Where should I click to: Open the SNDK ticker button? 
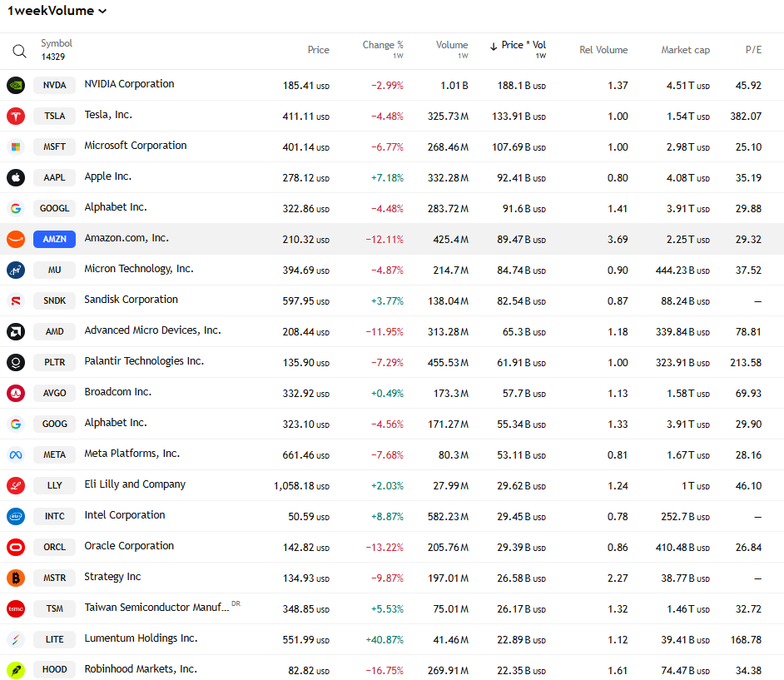pos(54,300)
